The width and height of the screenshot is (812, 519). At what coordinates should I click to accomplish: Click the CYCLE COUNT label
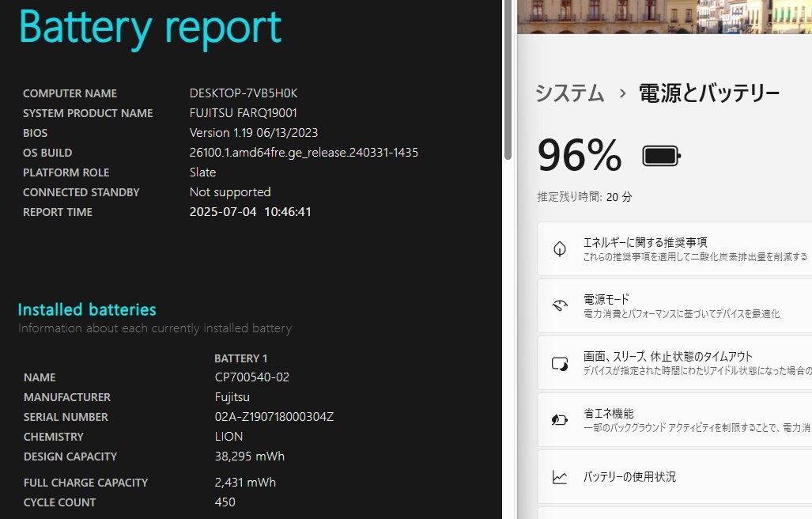pyautogui.click(x=59, y=502)
